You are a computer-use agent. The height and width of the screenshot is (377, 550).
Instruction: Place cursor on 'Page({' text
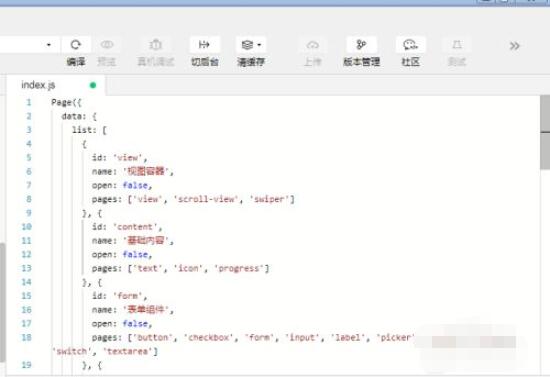66,102
